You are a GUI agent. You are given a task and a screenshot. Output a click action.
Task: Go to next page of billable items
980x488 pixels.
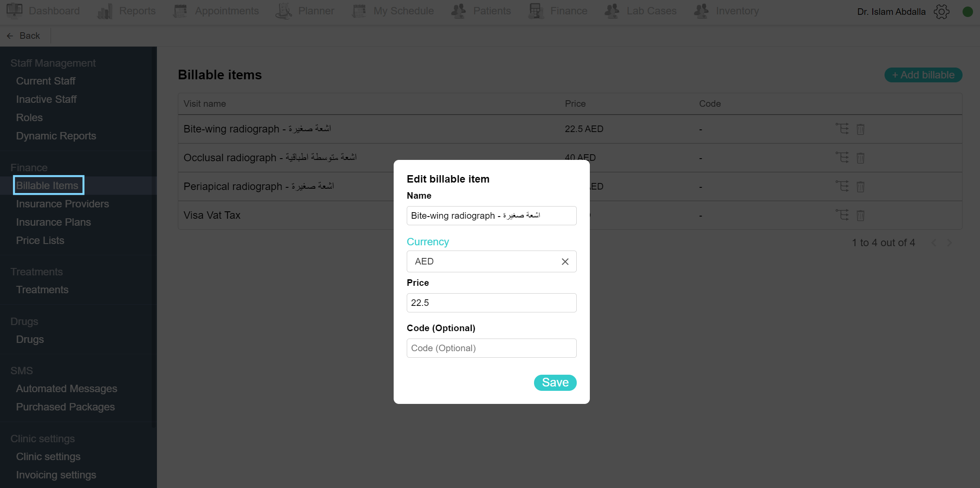point(949,243)
